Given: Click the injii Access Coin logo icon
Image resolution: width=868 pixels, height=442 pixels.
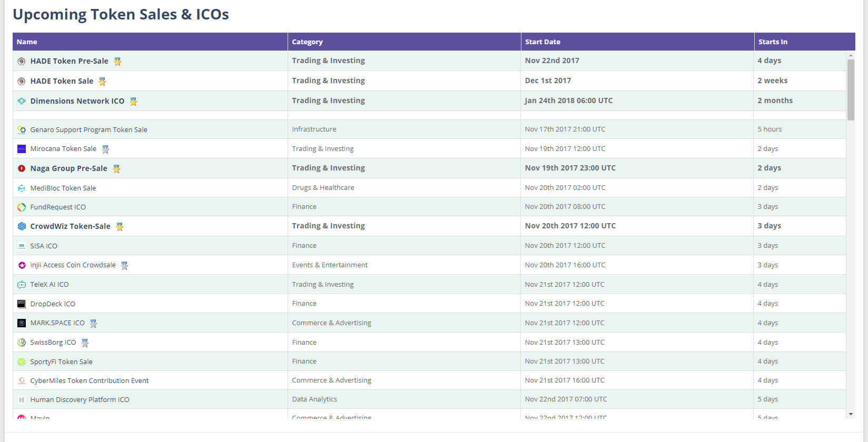Looking at the screenshot, I should (x=22, y=265).
